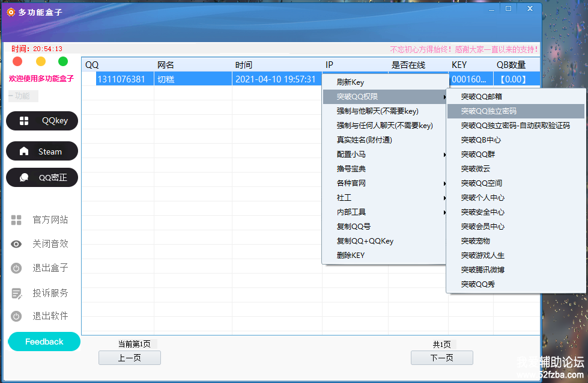Viewport: 588px width, 383px height.
Task: Choose 复制QQ号 from the menu
Action: click(384, 227)
